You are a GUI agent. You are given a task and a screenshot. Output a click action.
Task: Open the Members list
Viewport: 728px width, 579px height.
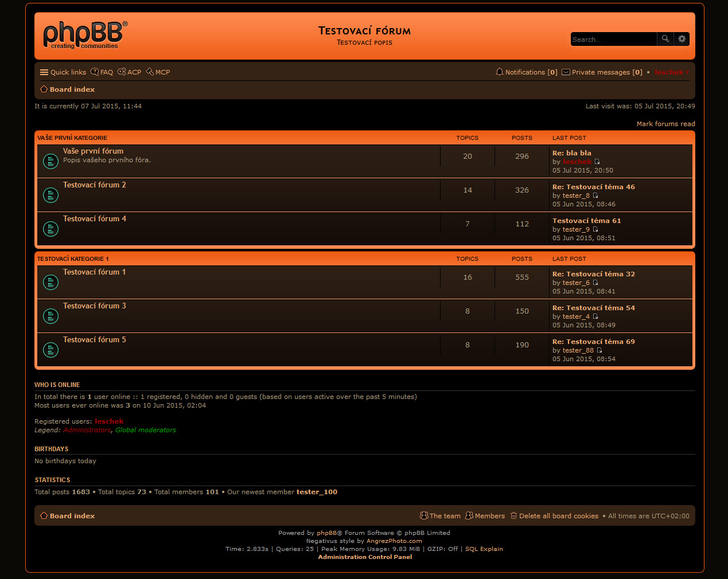[485, 516]
